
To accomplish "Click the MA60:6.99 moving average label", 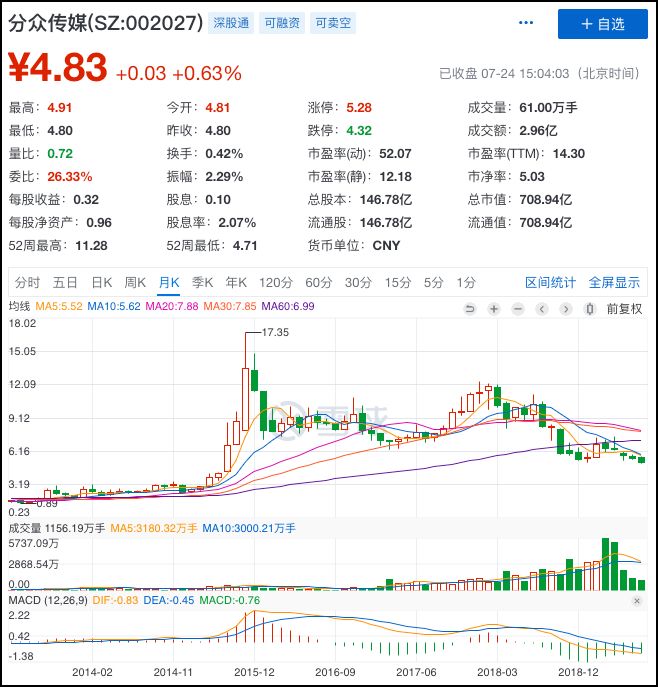I will 288,306.
